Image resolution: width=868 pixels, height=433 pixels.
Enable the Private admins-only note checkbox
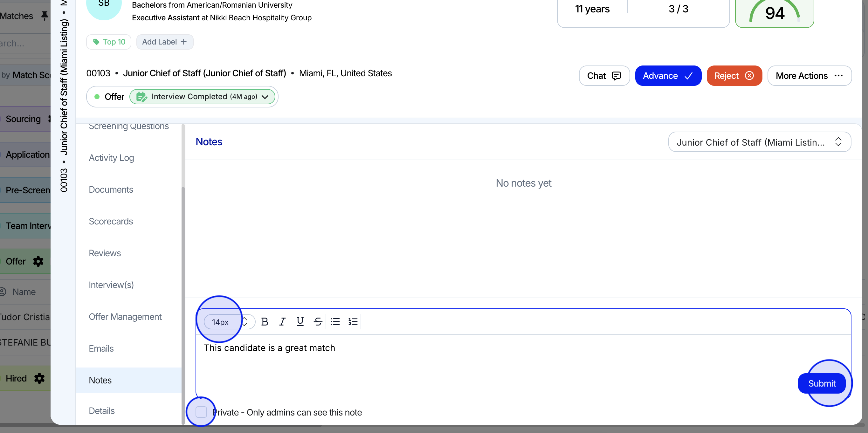pos(201,412)
